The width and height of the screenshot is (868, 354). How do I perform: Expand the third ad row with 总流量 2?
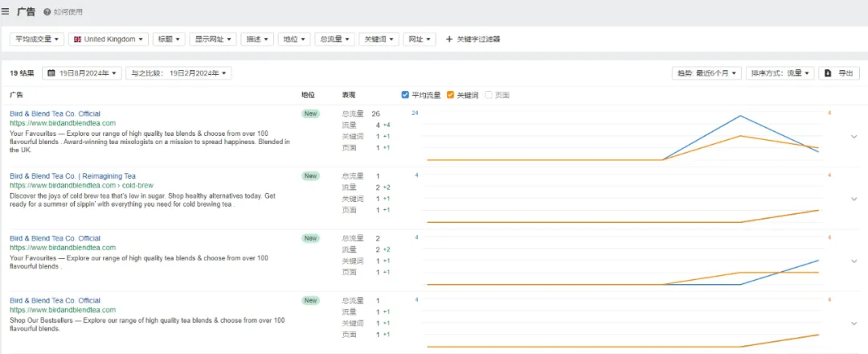(x=854, y=261)
